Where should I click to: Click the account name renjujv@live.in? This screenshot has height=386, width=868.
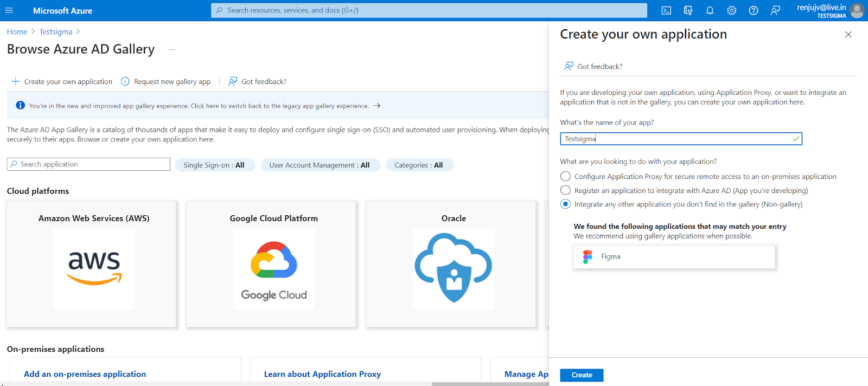821,7
